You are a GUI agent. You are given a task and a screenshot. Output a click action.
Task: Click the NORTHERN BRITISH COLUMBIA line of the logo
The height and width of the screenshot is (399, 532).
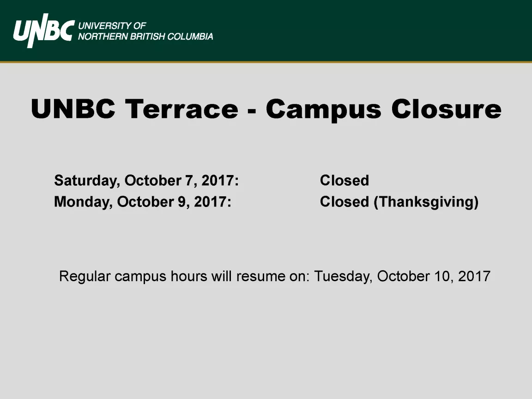145,36
